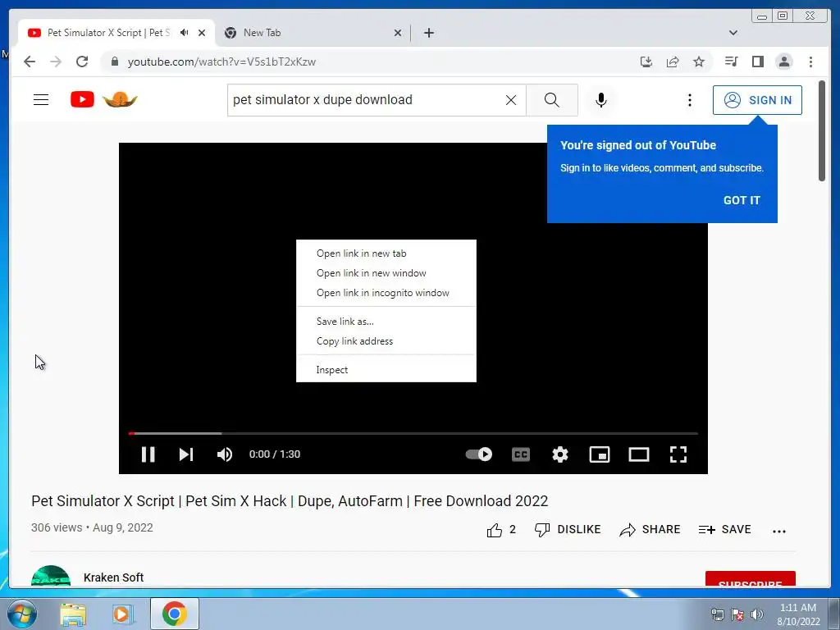This screenshot has width=840, height=630.
Task: Seek along the video progress bar
Action: point(413,433)
